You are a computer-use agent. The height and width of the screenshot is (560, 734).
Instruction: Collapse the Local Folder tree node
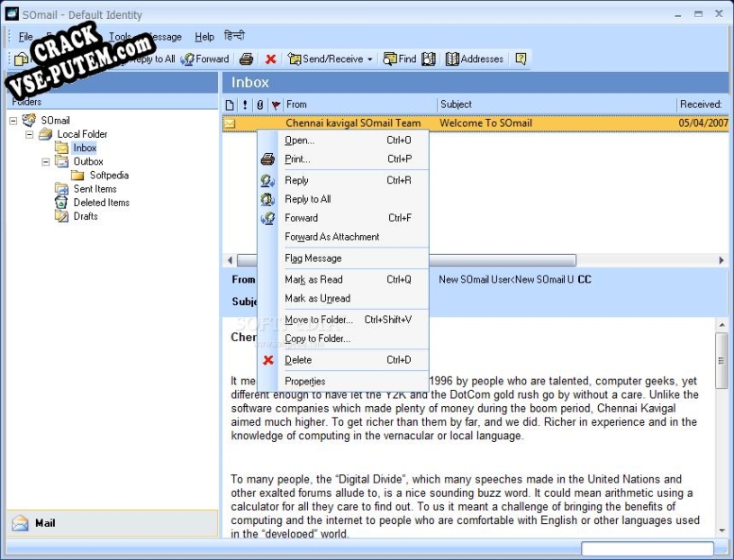[x=30, y=134]
